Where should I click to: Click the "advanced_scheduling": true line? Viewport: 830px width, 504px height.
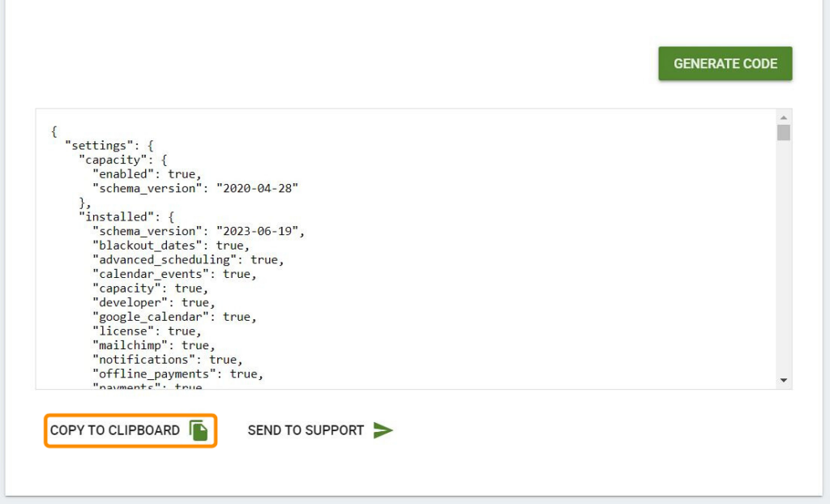tap(188, 260)
